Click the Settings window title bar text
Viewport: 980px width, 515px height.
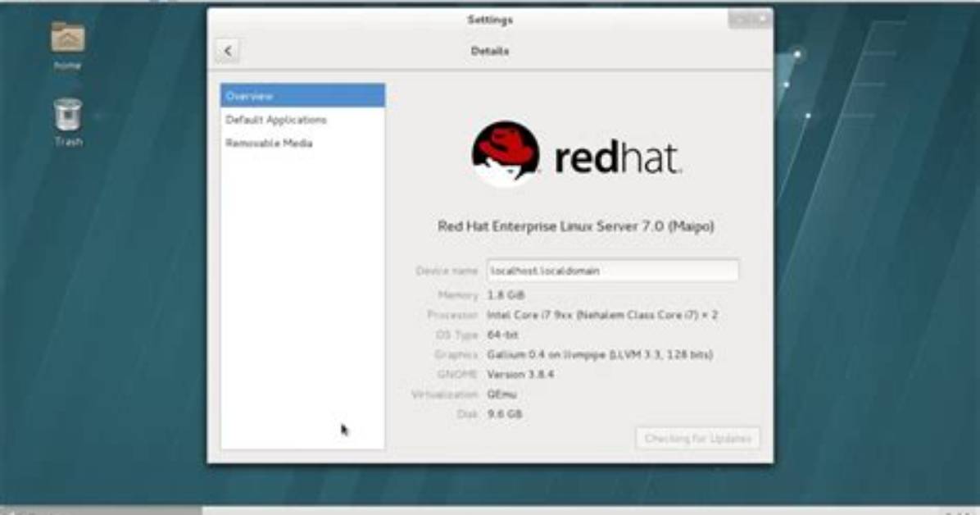click(490, 20)
